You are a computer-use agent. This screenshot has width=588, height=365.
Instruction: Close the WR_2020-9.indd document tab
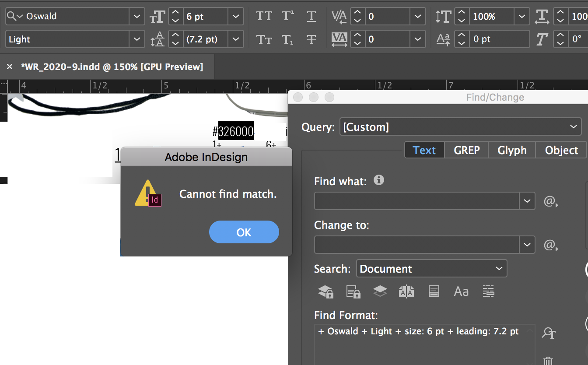click(10, 67)
